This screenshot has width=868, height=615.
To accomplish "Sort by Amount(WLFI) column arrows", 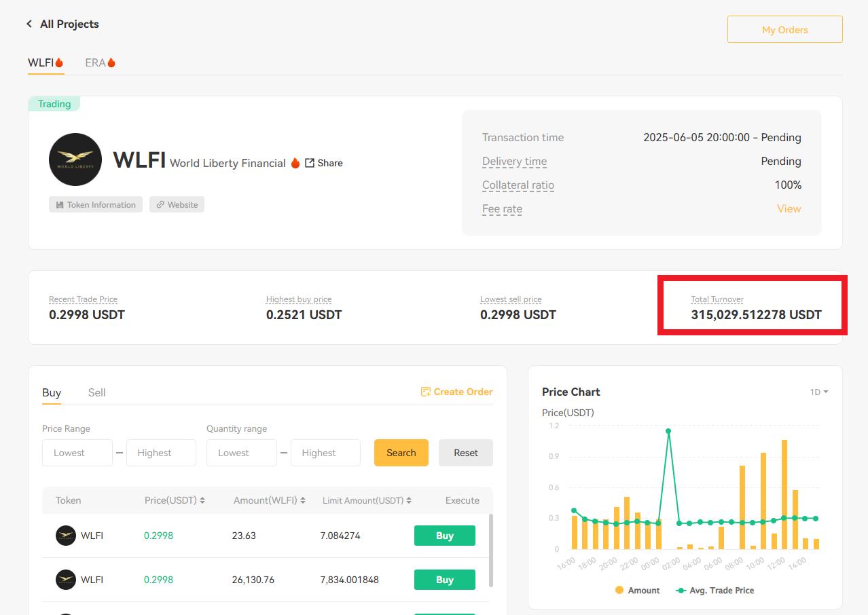I will tap(302, 500).
